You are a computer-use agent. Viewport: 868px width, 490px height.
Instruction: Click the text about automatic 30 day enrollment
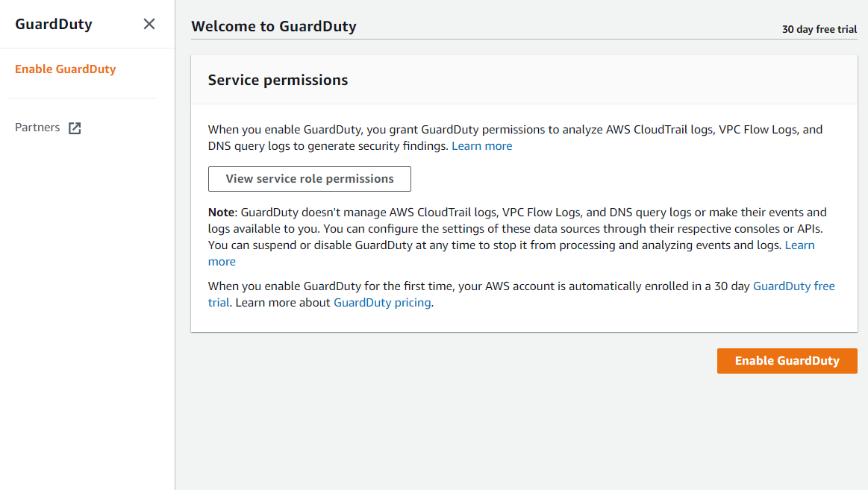(x=479, y=286)
